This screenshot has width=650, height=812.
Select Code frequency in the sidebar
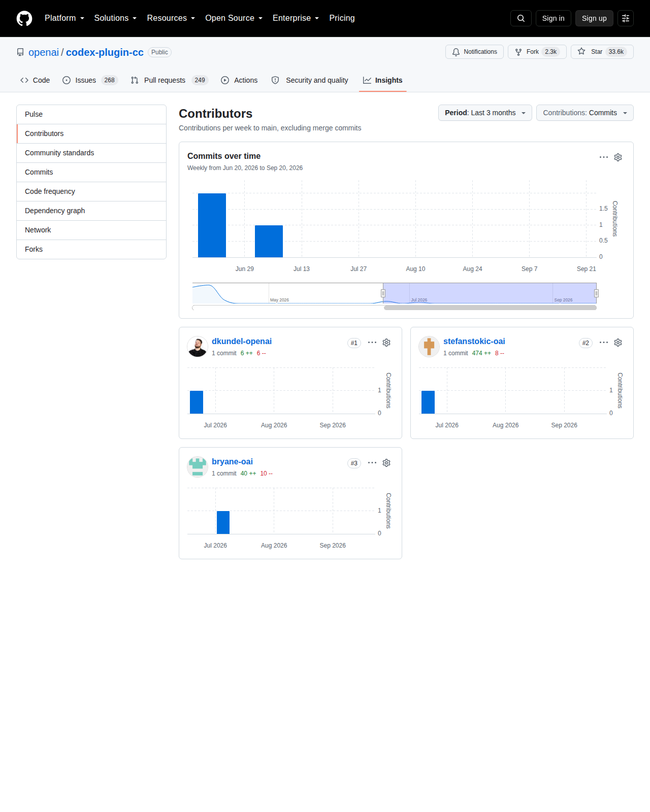click(x=91, y=192)
